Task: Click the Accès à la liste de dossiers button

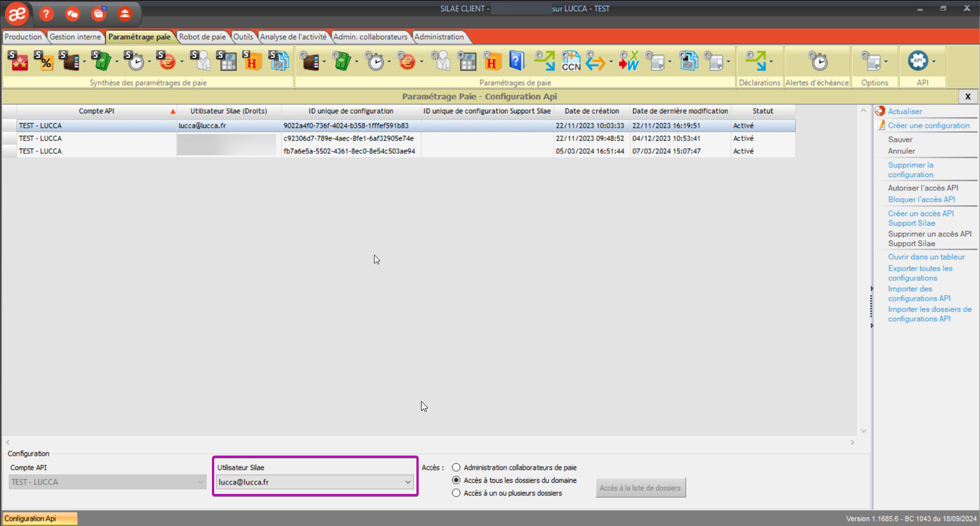Action: pos(640,488)
